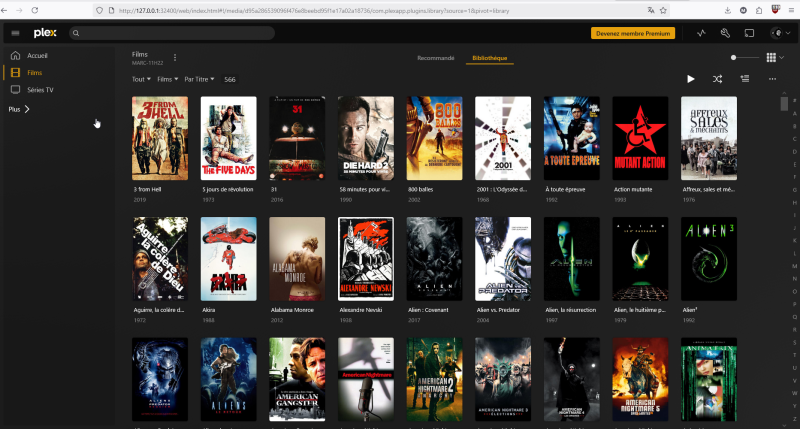This screenshot has width=800, height=429.
Task: Open the American Nightmare 2 poster
Action: pyautogui.click(x=434, y=379)
